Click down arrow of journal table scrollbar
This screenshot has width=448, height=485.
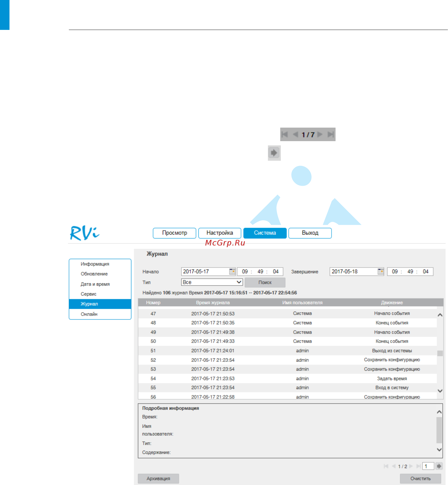[x=440, y=391]
